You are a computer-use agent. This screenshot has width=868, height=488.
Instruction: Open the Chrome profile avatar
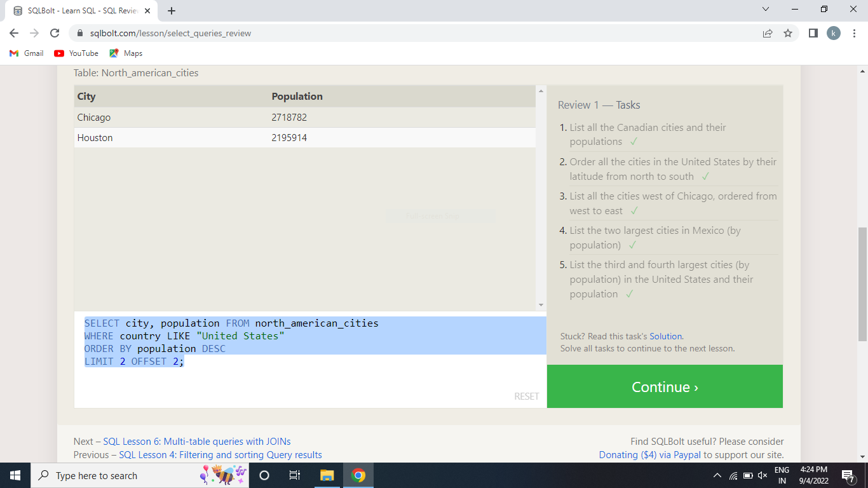pyautogui.click(x=834, y=33)
